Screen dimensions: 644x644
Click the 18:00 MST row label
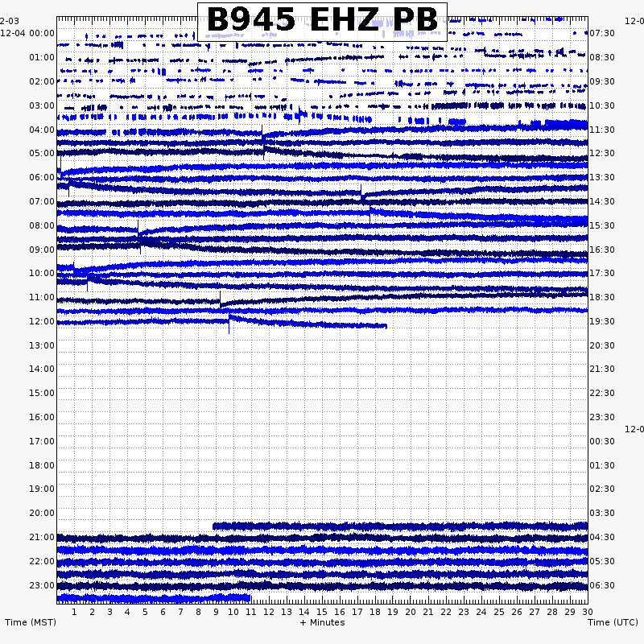pos(42,465)
